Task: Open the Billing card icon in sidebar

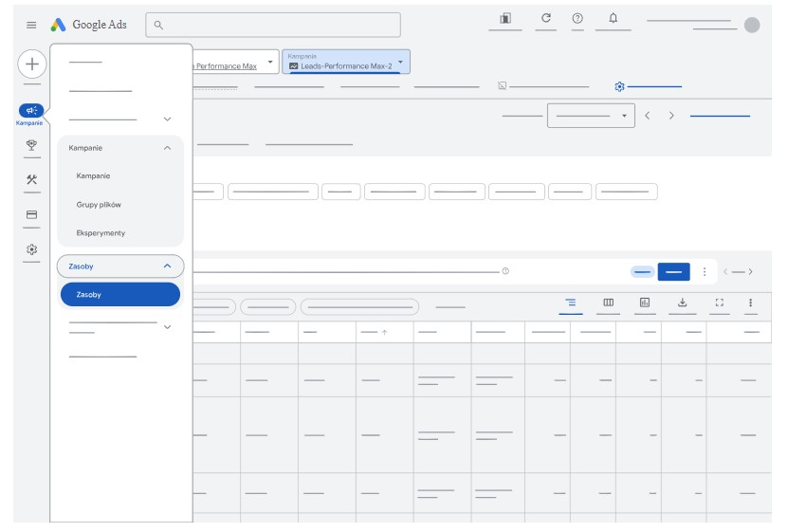Action: (31, 214)
